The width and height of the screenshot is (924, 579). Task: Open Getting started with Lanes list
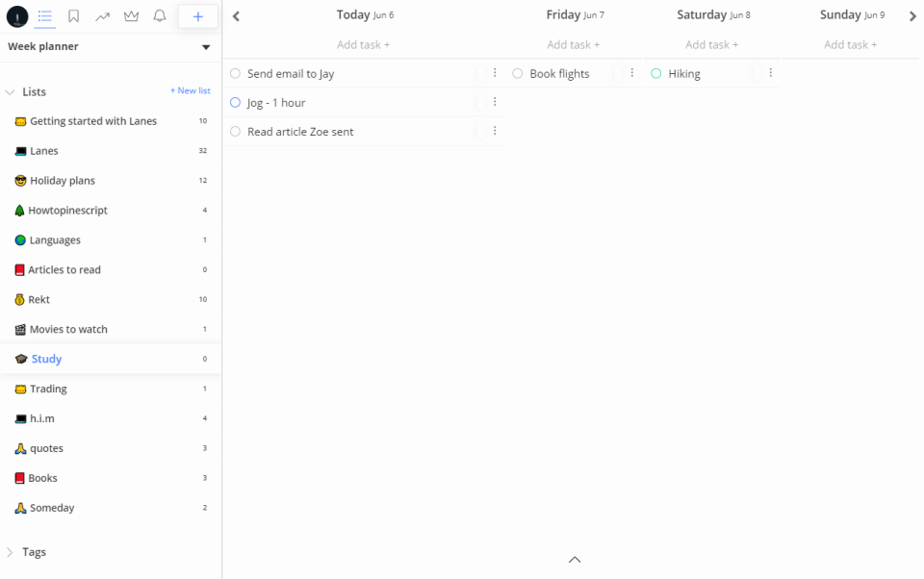[111, 121]
